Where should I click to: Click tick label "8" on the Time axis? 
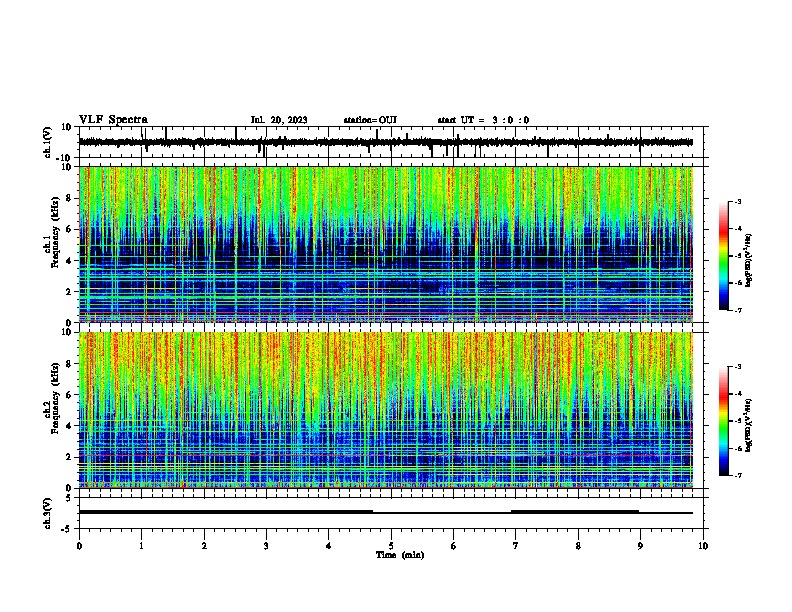[x=578, y=546]
